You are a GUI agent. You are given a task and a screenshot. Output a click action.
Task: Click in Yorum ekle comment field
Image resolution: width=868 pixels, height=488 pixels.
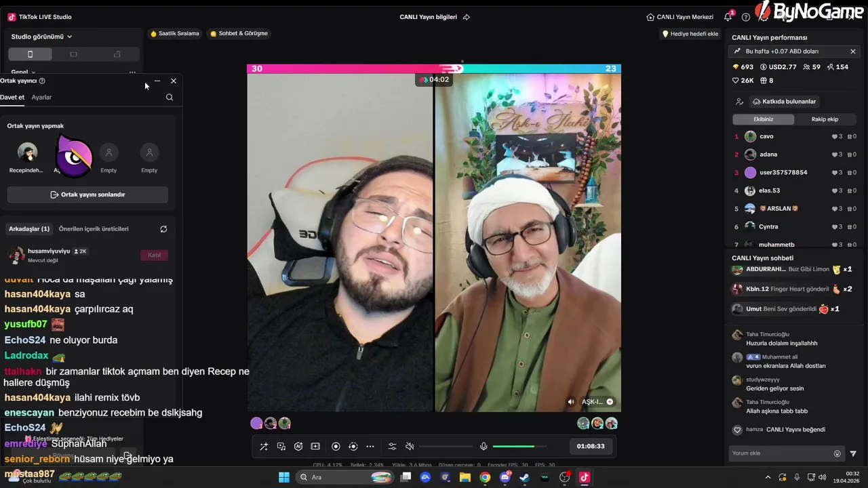(x=780, y=453)
